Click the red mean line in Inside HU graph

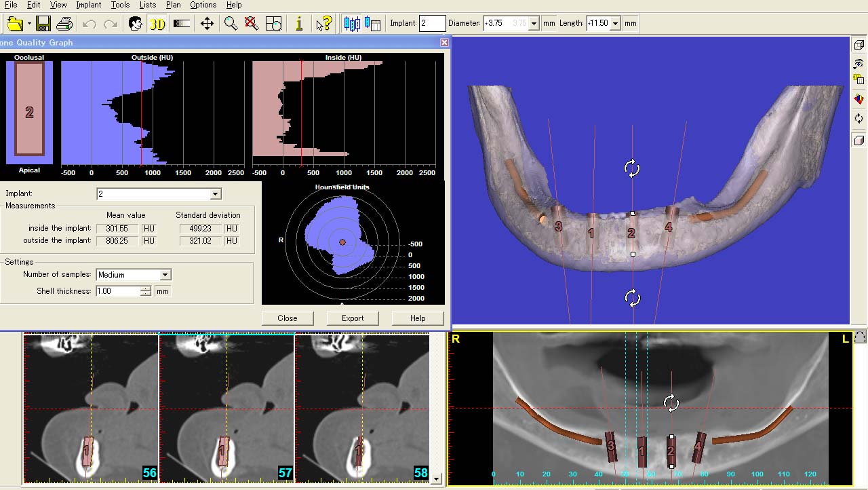point(301,113)
